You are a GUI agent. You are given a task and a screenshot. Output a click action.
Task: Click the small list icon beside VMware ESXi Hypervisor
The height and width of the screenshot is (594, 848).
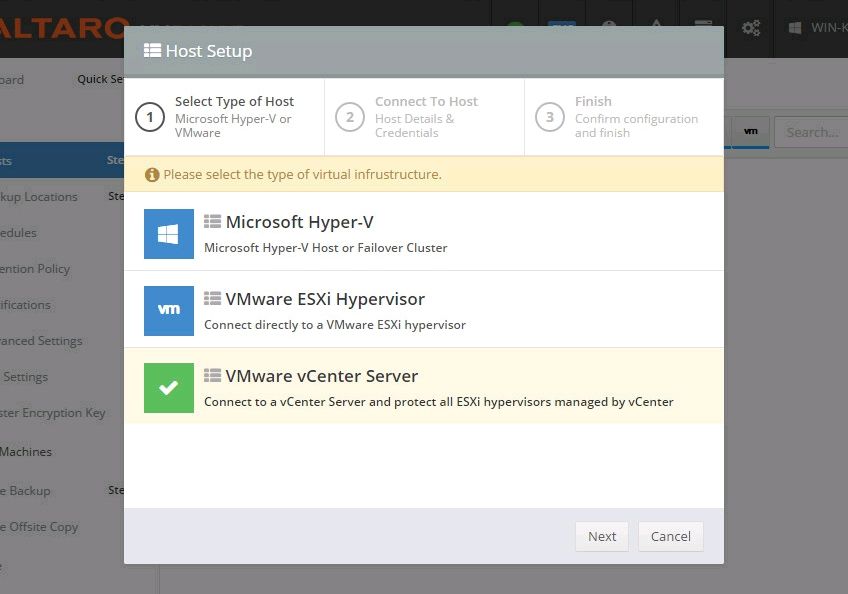click(213, 298)
